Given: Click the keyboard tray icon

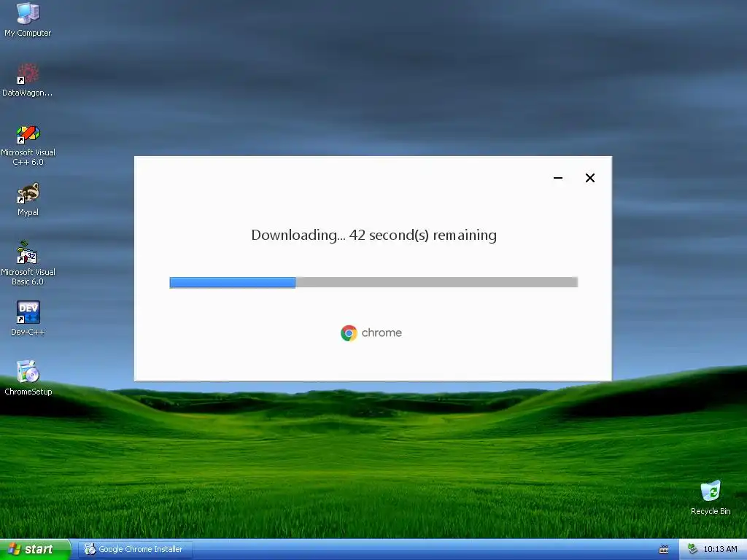Looking at the screenshot, I should 664,550.
